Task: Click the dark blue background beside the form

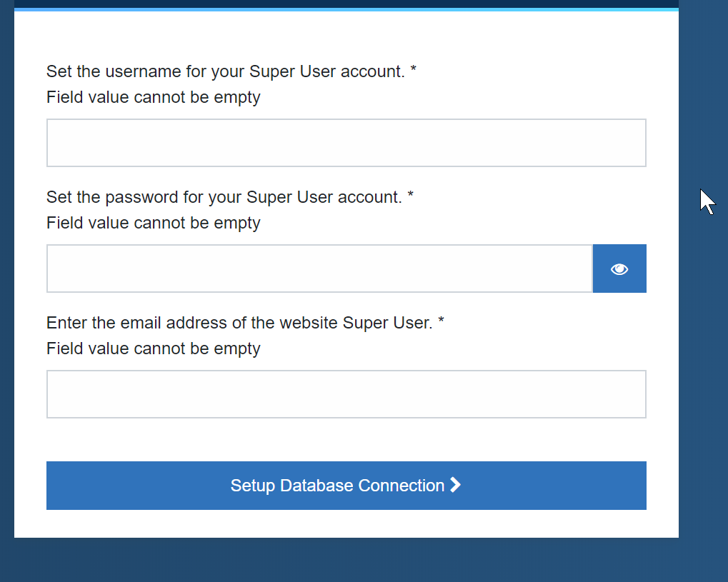Action: (x=704, y=325)
